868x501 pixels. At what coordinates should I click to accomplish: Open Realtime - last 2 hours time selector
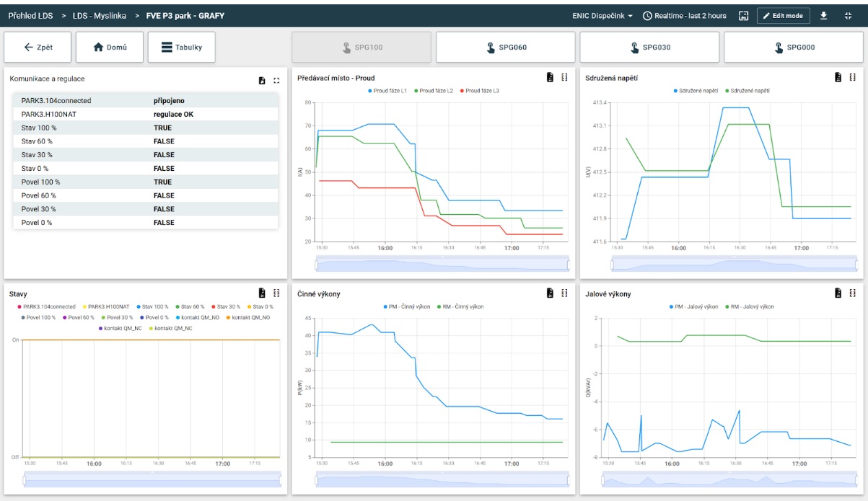[x=684, y=16]
